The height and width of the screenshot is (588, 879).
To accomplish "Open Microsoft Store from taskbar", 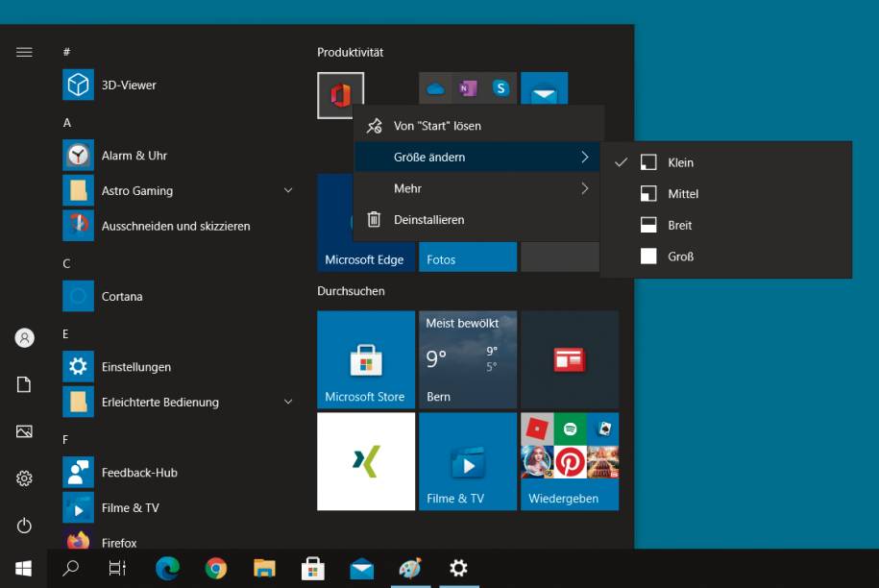I will click(x=313, y=569).
